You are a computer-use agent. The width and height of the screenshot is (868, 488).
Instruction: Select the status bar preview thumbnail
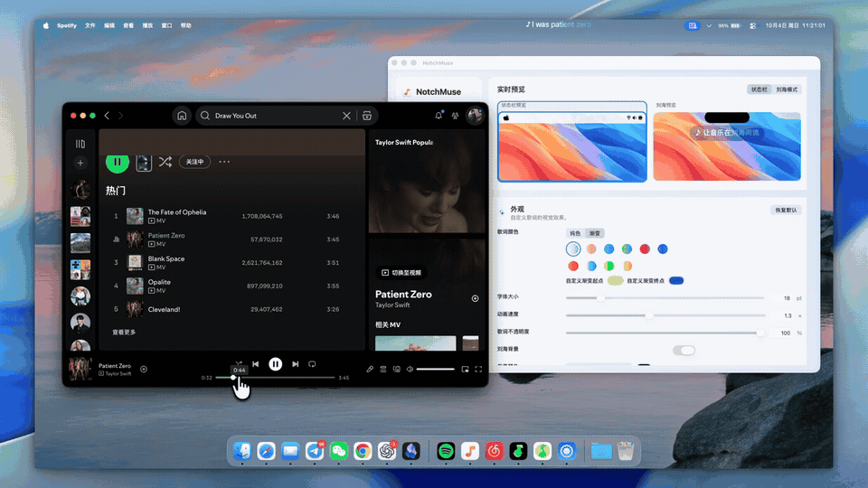(x=571, y=142)
